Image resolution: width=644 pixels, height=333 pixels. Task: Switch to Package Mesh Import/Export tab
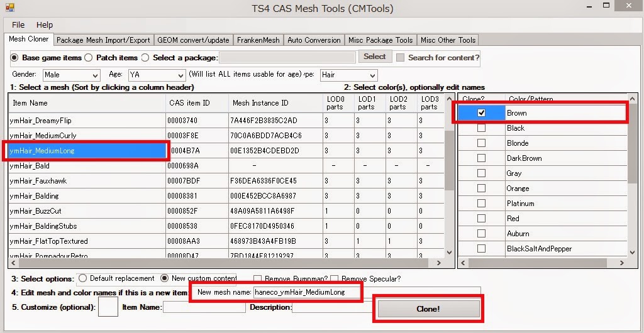pyautogui.click(x=103, y=40)
